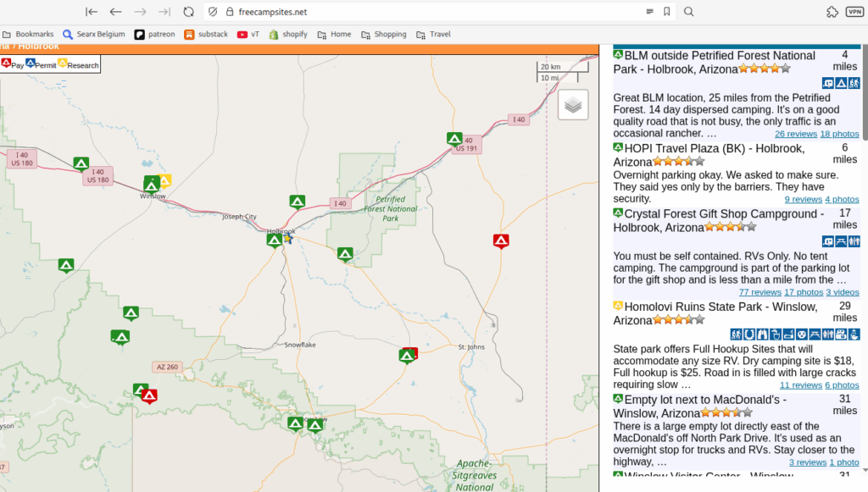The height and width of the screenshot is (492, 868).
Task: Open 26 reviews for BLM Petrified Forest
Action: tap(795, 134)
